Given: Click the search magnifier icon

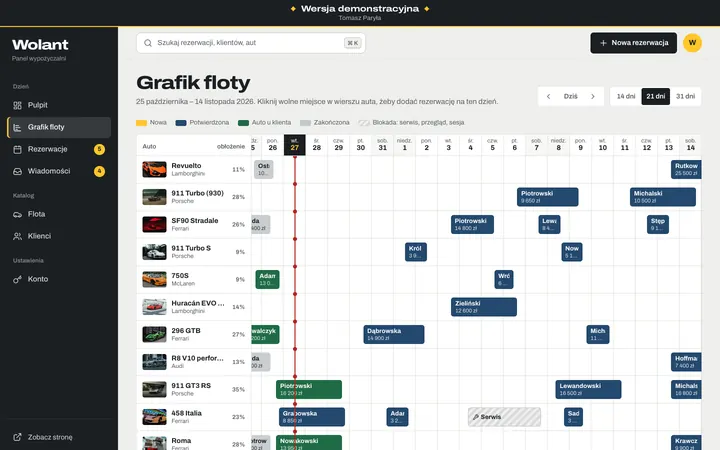Looking at the screenshot, I should pyautogui.click(x=148, y=43).
